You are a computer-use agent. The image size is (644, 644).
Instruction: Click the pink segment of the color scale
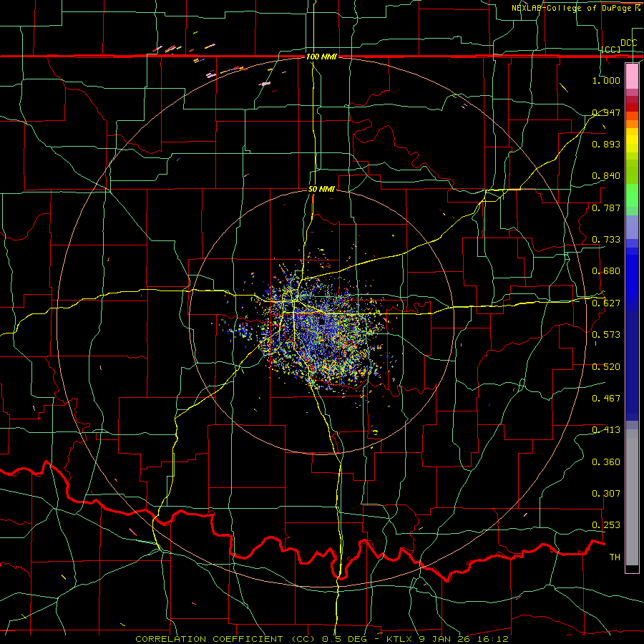click(632, 77)
